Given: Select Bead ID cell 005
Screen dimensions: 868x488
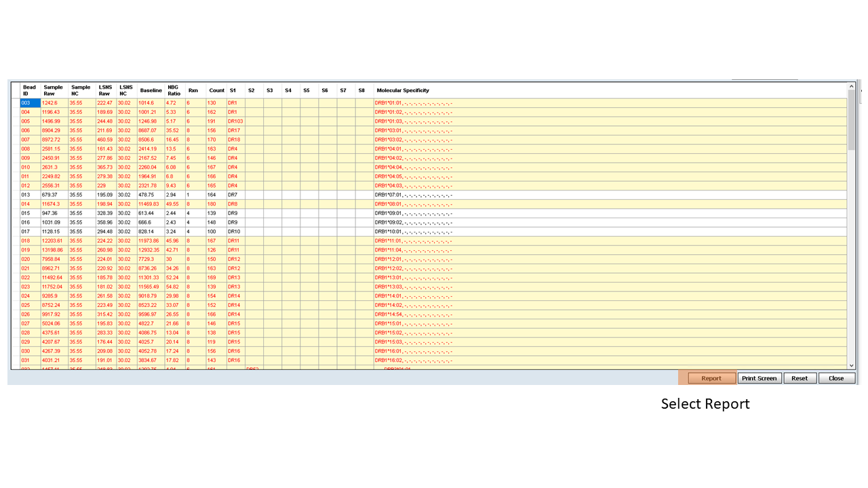Looking at the screenshot, I should pos(30,121).
